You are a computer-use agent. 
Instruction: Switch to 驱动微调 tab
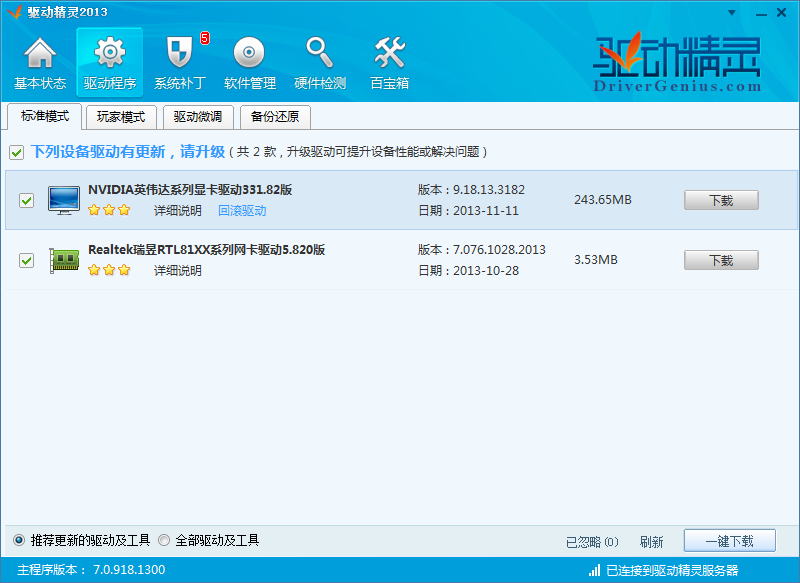click(x=198, y=117)
